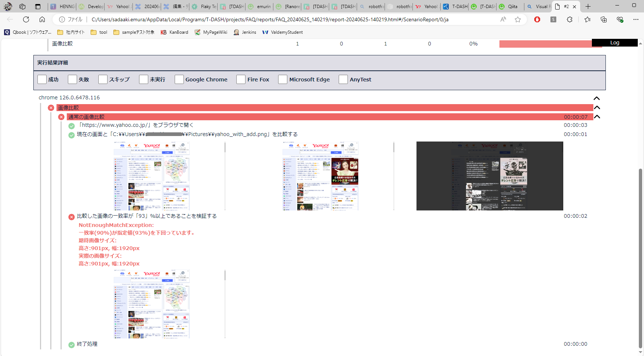This screenshot has height=356, width=644.
Task: Open the ValdemyStudent bookmark
Action: pos(283,32)
